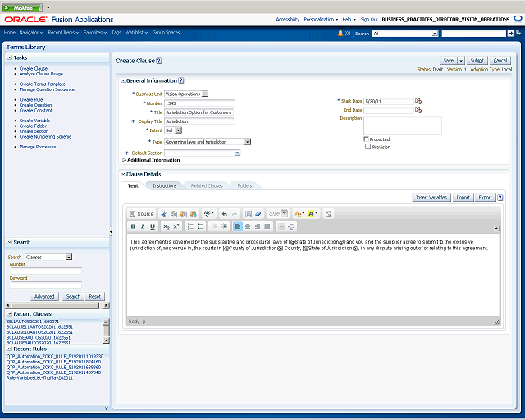Viewport: 525px width, 420px height.
Task: Collapse Tasks panel
Action: tap(10, 57)
